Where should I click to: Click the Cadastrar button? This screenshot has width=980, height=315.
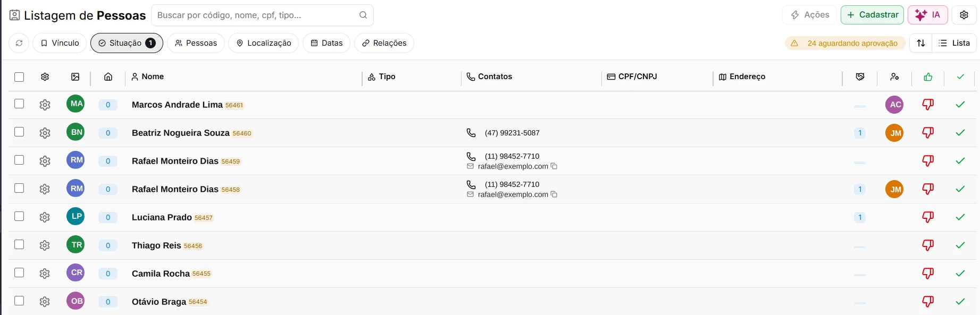pos(872,15)
